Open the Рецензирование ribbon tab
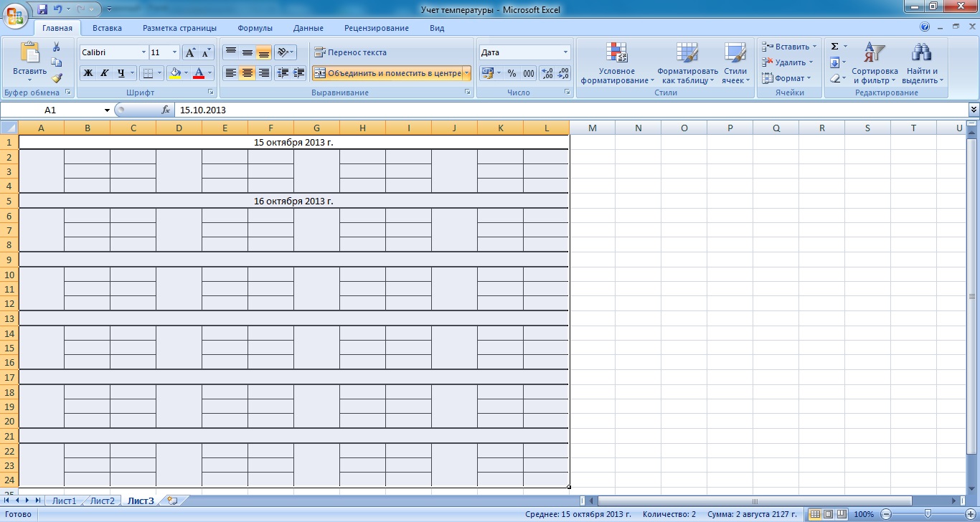 [x=376, y=28]
